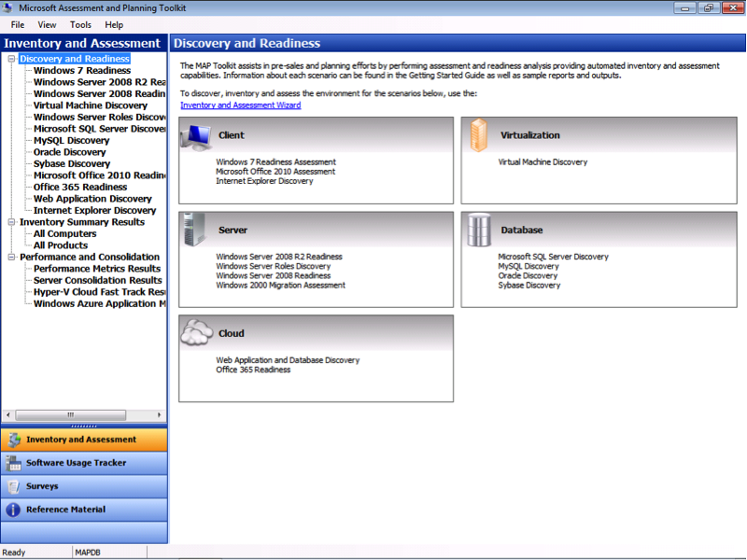Collapse the Inventory Summary Results node
Screen dimensions: 747x560
(11, 222)
